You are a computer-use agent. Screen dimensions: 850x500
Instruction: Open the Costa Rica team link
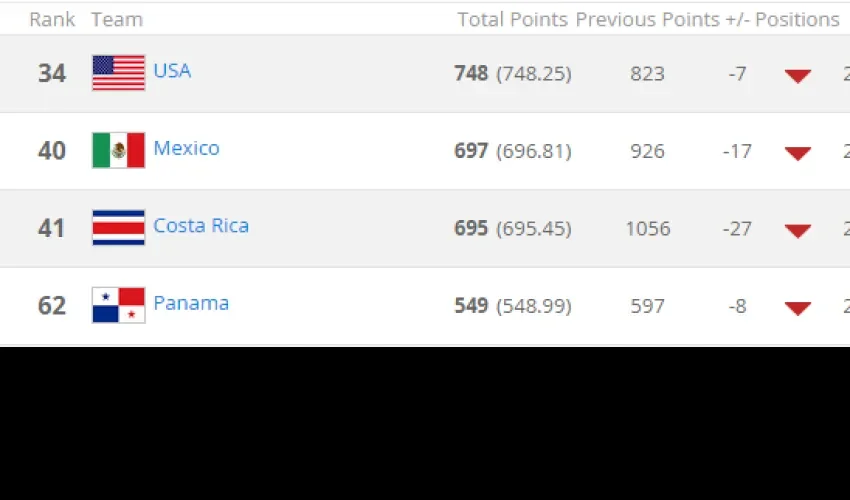201,226
